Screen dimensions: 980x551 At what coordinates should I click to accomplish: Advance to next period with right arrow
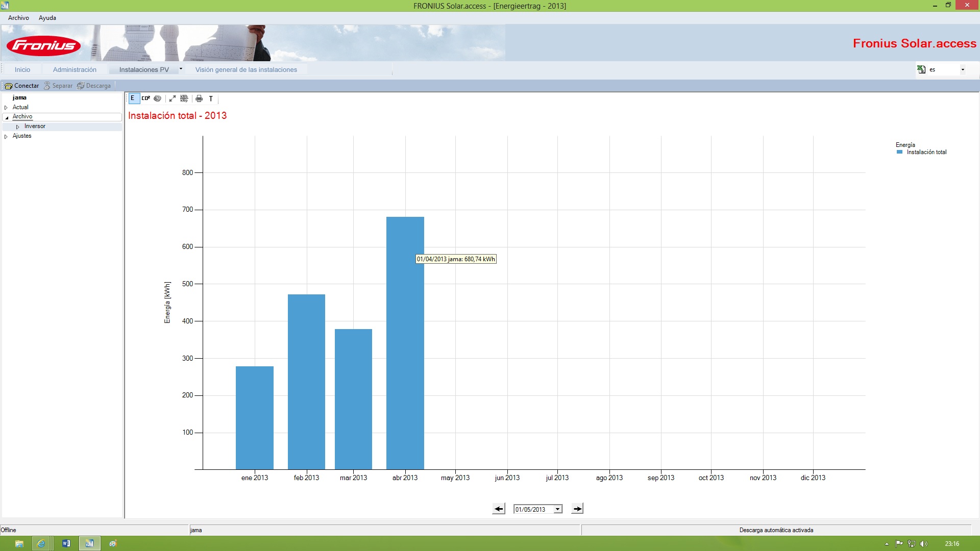(577, 509)
